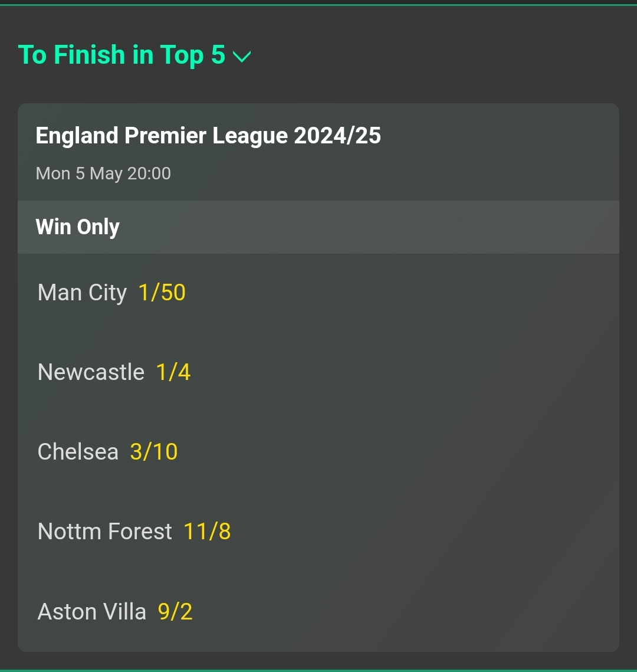Click the 2024/25 season text in header
The width and height of the screenshot is (637, 672).
click(x=337, y=136)
